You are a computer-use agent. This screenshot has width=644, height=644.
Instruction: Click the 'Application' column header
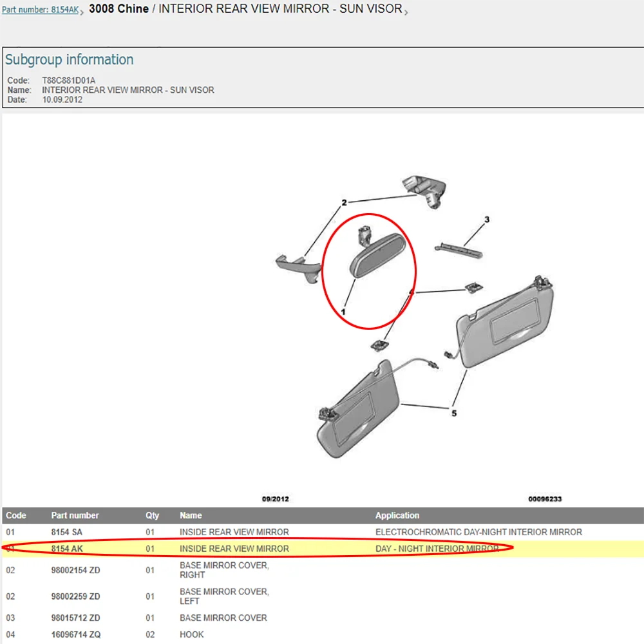397,515
